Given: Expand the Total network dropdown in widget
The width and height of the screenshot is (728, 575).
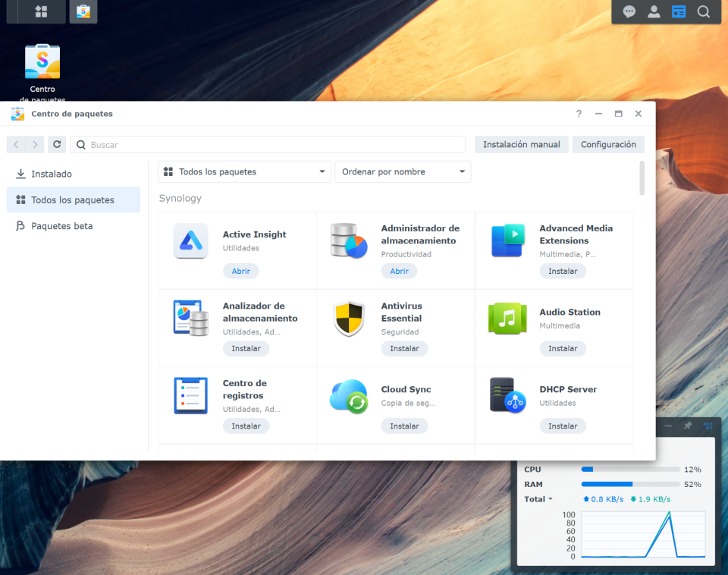Looking at the screenshot, I should (x=538, y=499).
